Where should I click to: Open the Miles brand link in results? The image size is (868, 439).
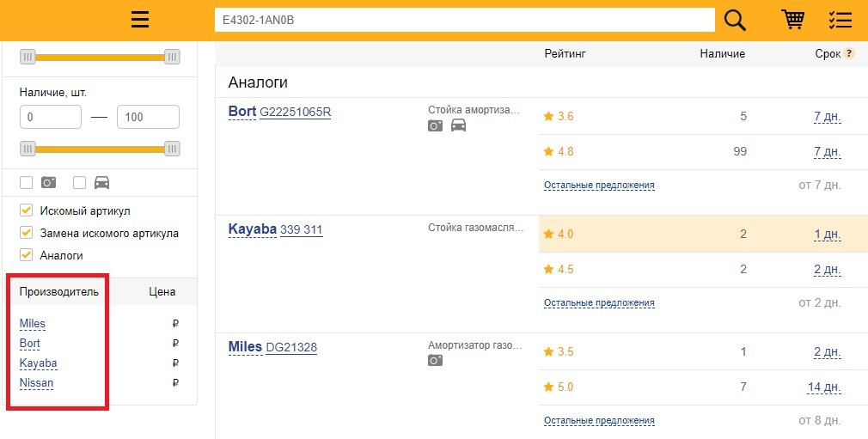click(245, 347)
